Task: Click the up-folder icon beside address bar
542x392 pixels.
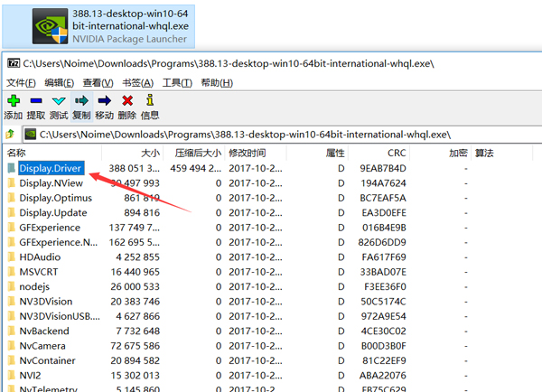Action: point(12,134)
